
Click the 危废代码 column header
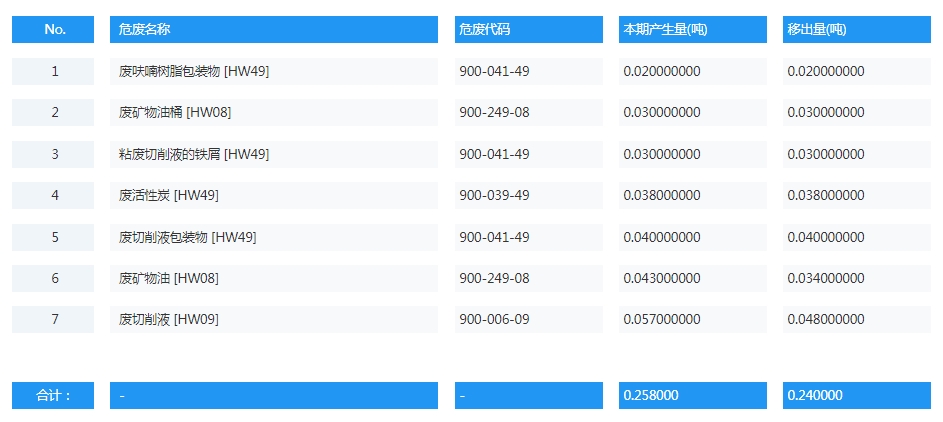pos(528,30)
